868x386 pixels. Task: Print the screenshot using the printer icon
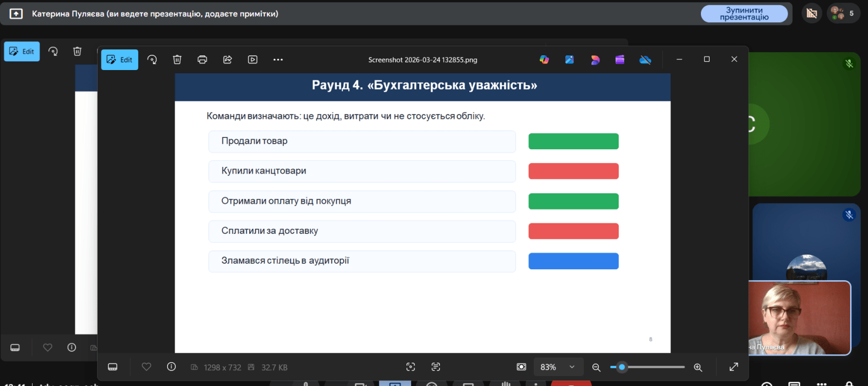[202, 60]
